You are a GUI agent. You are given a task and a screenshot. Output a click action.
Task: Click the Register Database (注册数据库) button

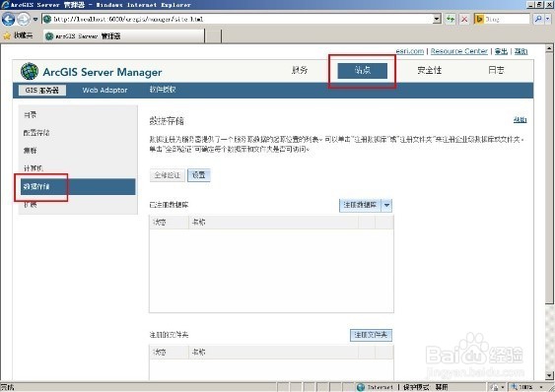(360, 205)
